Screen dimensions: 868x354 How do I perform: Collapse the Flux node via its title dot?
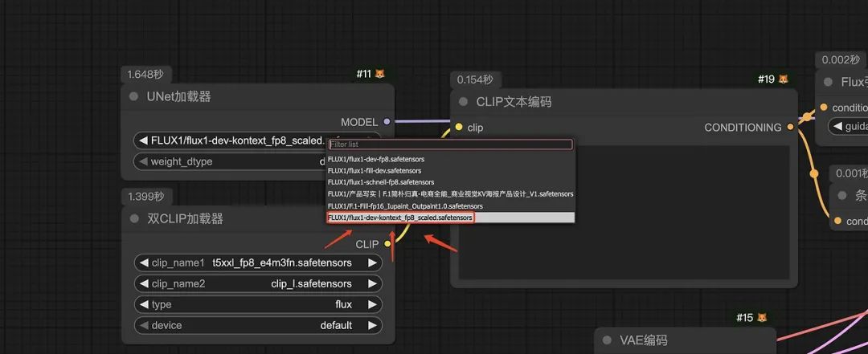point(828,82)
